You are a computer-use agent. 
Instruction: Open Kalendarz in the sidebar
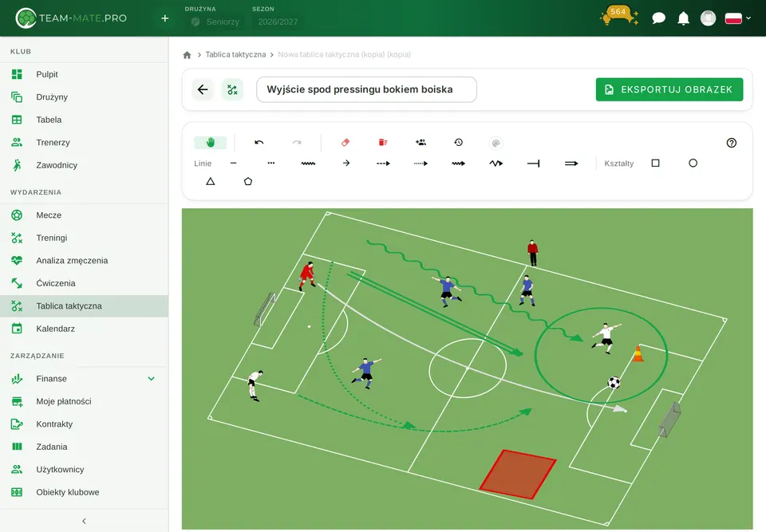[84, 329]
